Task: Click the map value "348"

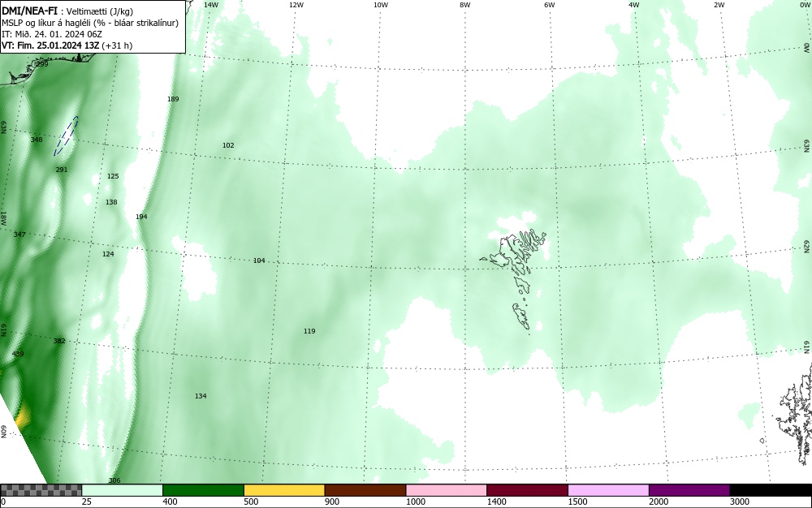Action: point(37,140)
